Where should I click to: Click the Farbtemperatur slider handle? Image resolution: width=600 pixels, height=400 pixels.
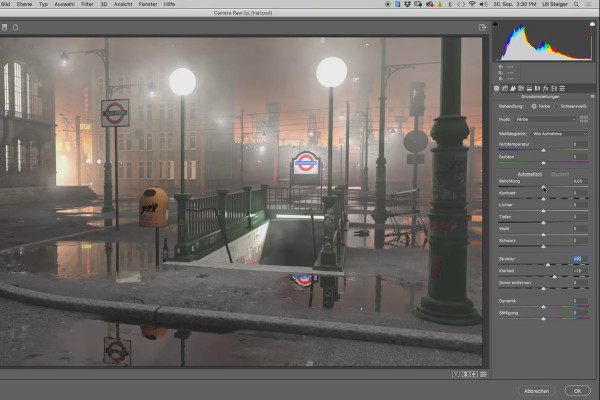click(x=543, y=150)
